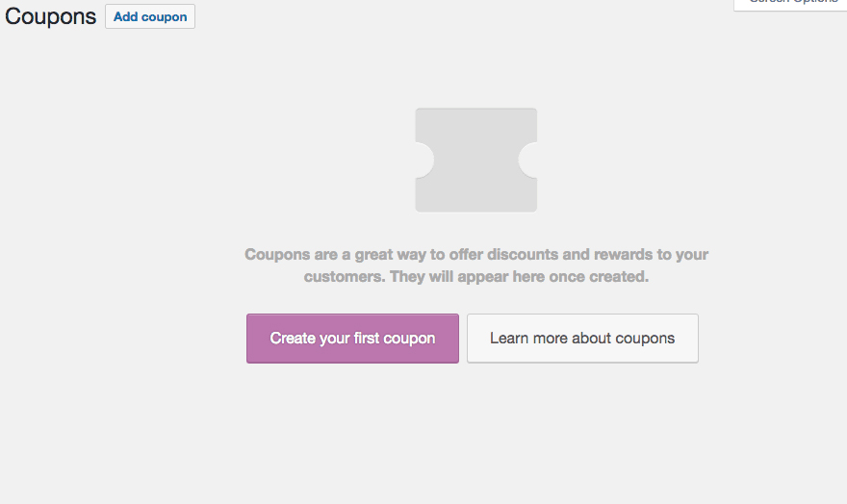This screenshot has width=847, height=504.
Task: Click center of the empty-state coupon graphic
Action: tap(475, 160)
